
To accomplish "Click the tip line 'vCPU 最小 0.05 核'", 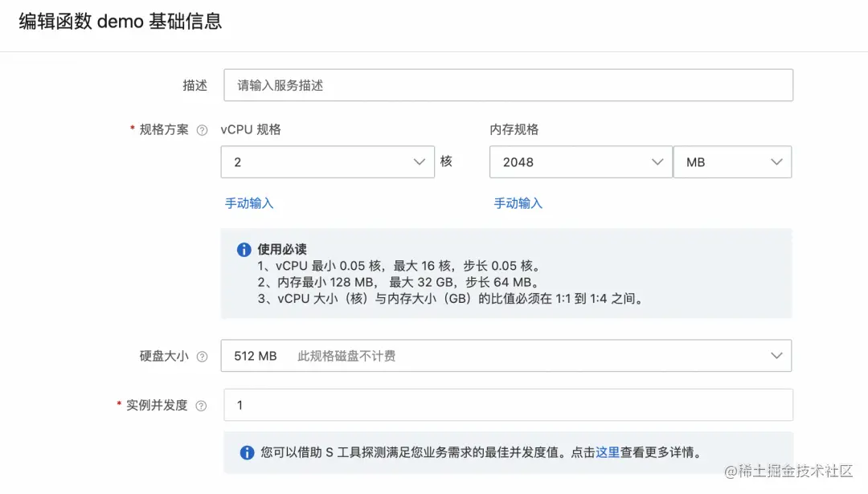I will coord(399,266).
